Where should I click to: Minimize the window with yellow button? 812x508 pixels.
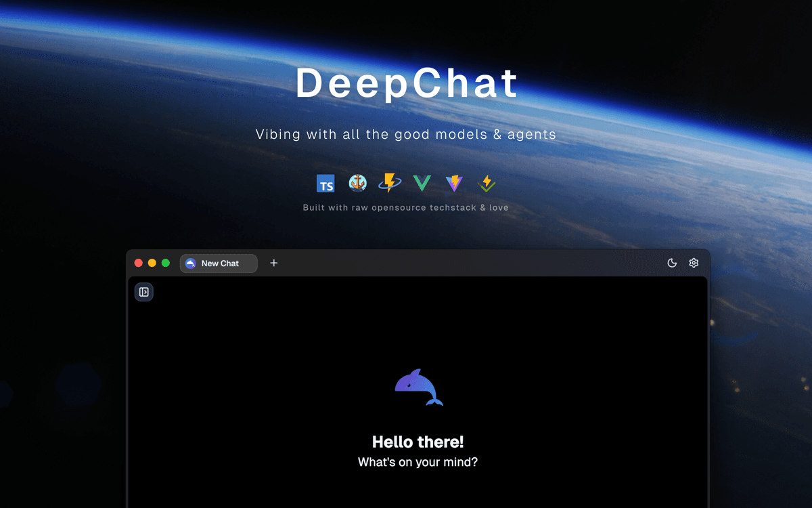[x=152, y=263]
